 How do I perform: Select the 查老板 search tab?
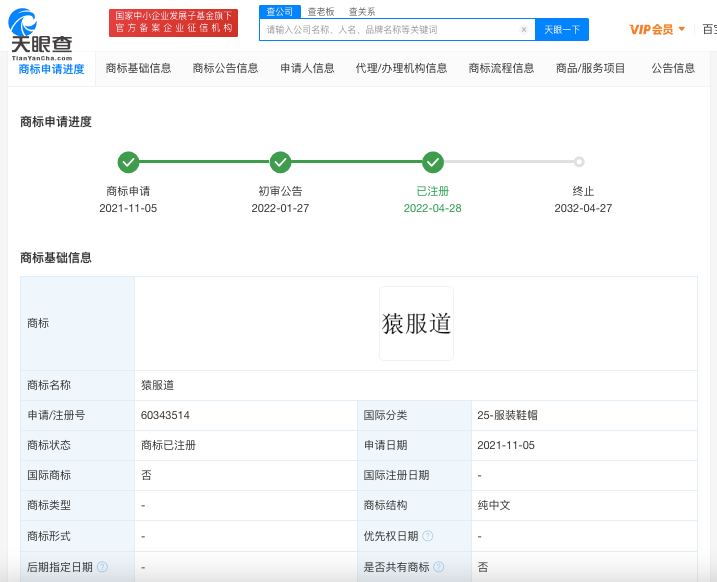(321, 11)
